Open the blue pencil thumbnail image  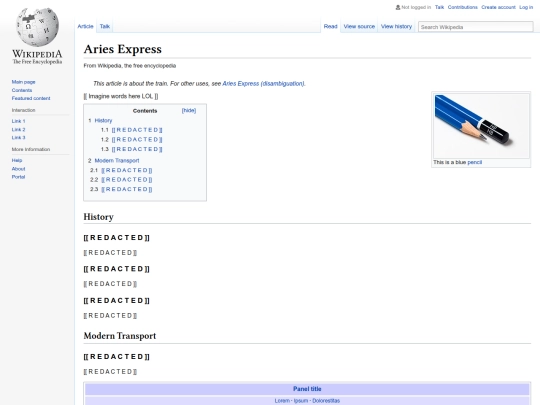[x=481, y=126]
